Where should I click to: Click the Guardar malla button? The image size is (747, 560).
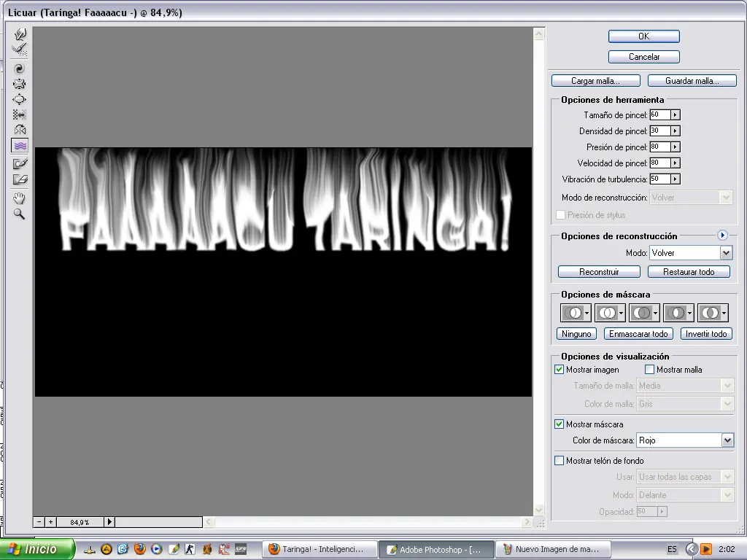pos(692,81)
